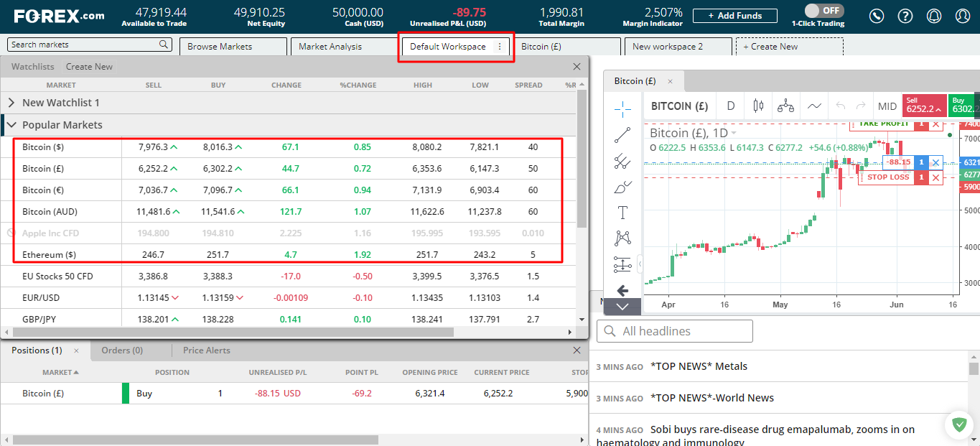Click the green Buy button on chart
This screenshot has width=980, height=446.
coord(964,105)
